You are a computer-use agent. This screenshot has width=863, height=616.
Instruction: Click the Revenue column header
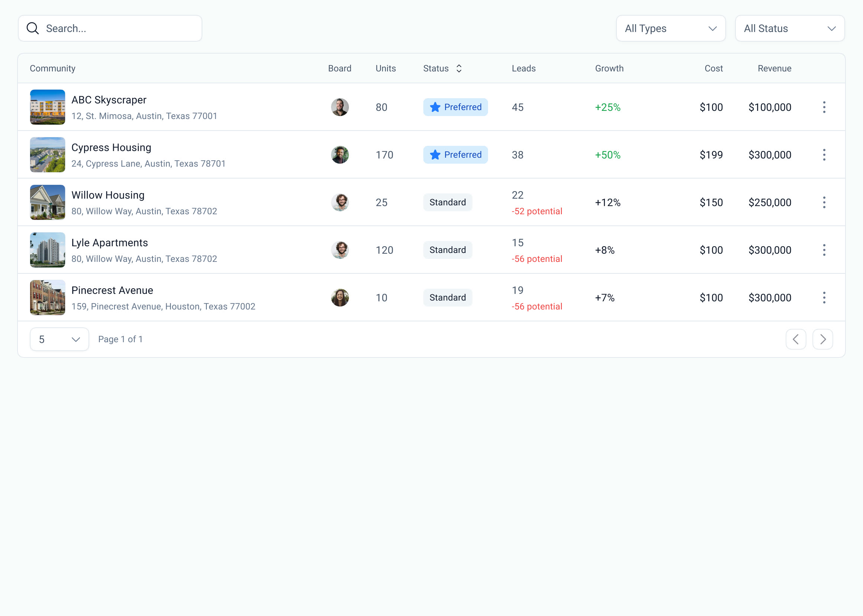click(774, 69)
